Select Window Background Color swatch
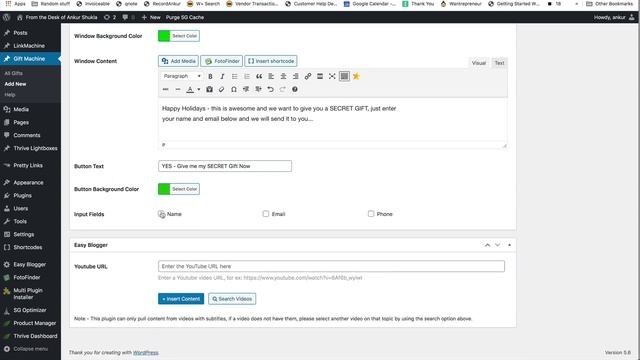 pyautogui.click(x=164, y=36)
